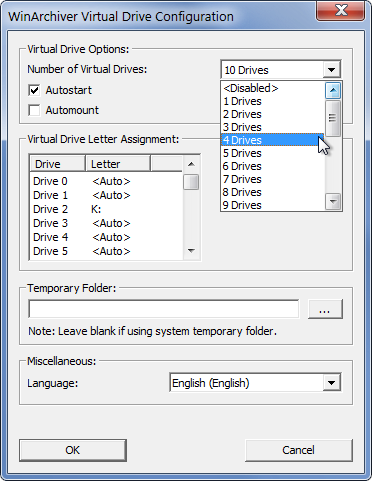Click the dropdown list scroll up arrow

(x=333, y=90)
